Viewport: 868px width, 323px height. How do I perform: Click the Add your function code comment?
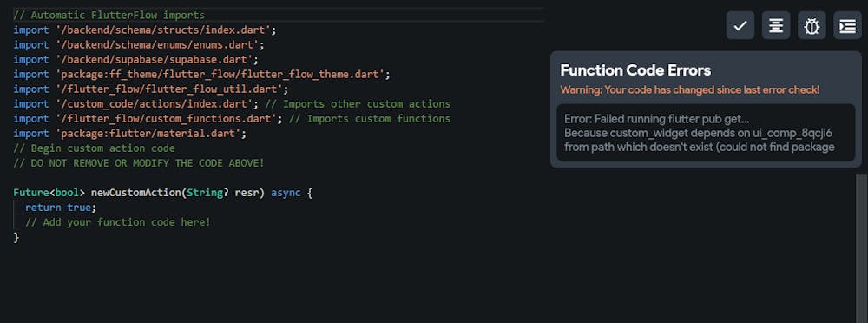(118, 222)
